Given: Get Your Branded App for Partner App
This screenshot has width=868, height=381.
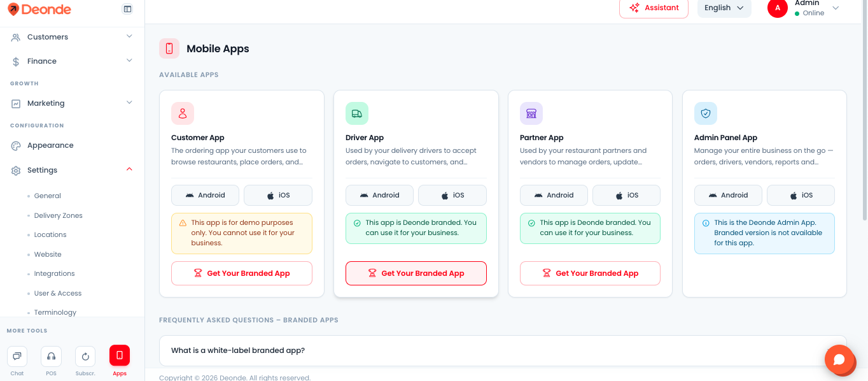Looking at the screenshot, I should (590, 273).
